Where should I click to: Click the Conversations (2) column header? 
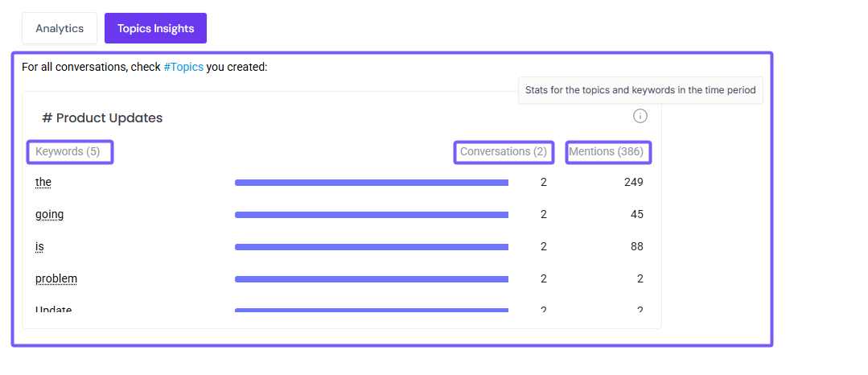click(x=504, y=151)
